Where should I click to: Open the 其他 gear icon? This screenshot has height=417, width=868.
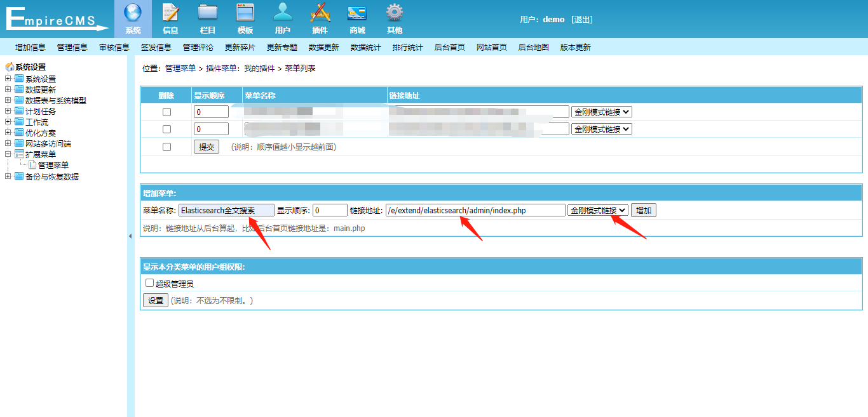(393, 17)
